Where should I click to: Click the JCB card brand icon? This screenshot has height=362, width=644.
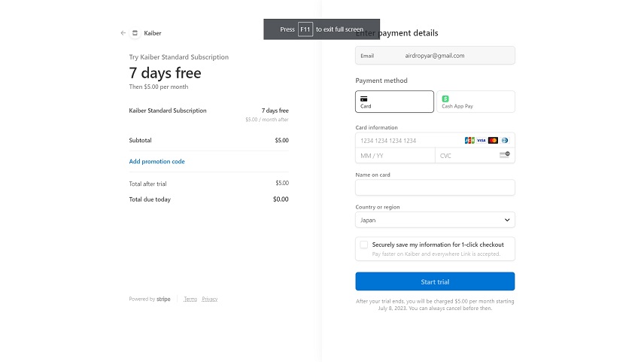pyautogui.click(x=469, y=141)
